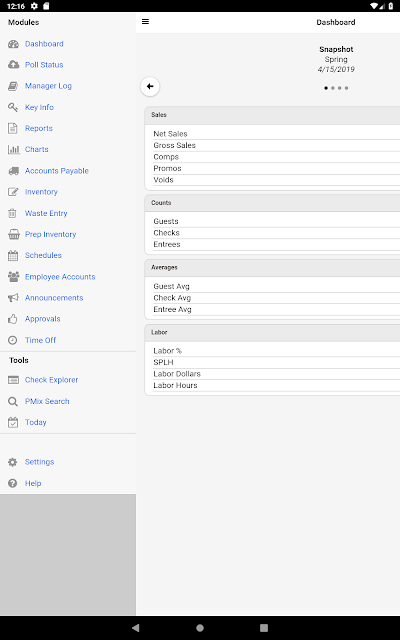The height and width of the screenshot is (640, 400).
Task: Toggle the hamburger menu in the header
Action: 145,22
